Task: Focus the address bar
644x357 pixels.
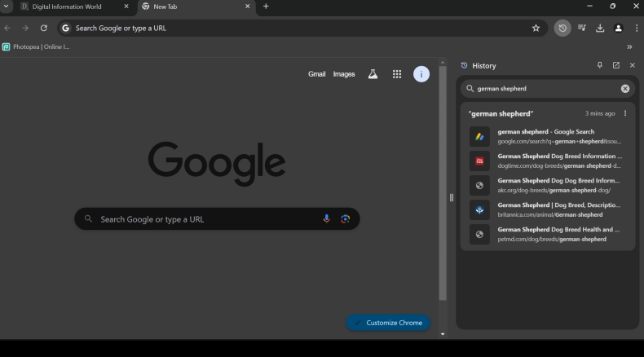Action: point(302,28)
